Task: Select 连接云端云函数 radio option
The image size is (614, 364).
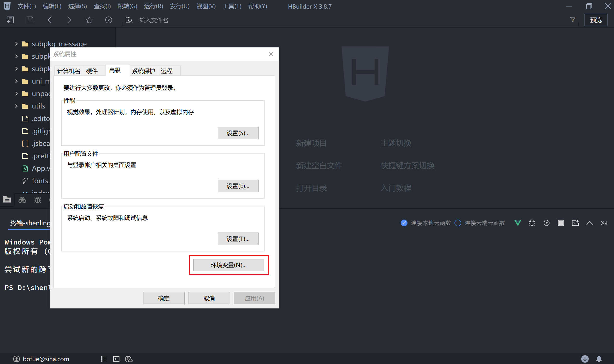Action: point(458,223)
